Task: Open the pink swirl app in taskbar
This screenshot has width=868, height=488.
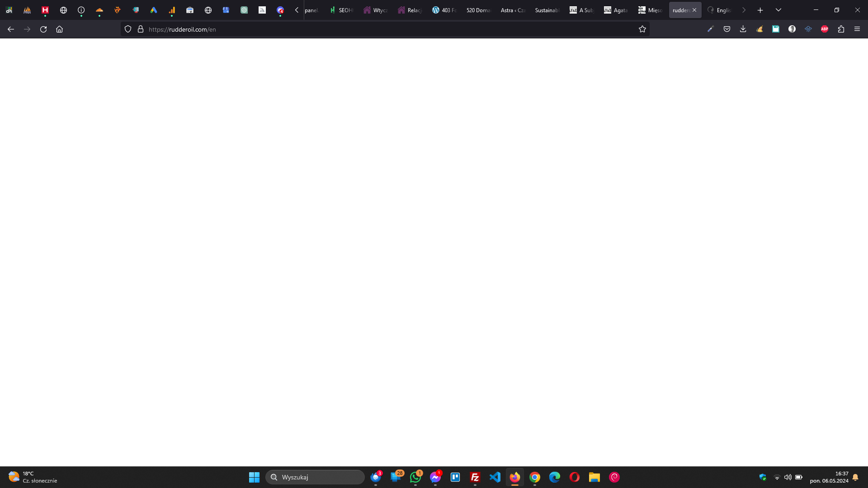Action: tap(614, 477)
